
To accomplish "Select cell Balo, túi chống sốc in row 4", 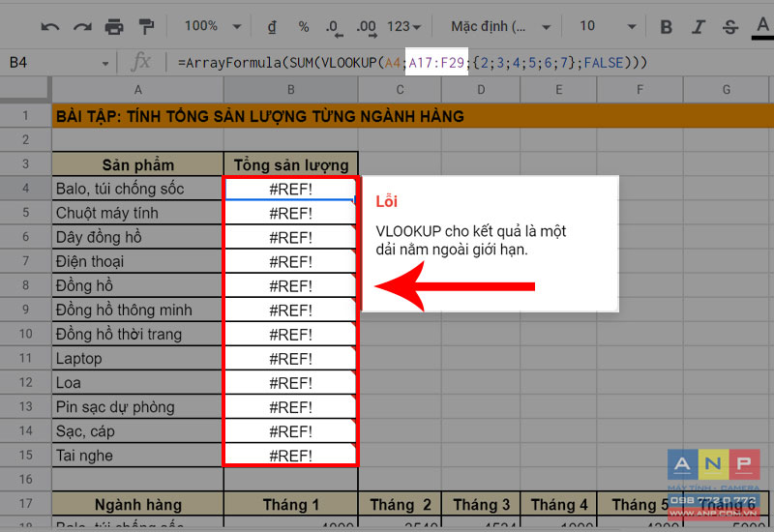I will pyautogui.click(x=137, y=189).
